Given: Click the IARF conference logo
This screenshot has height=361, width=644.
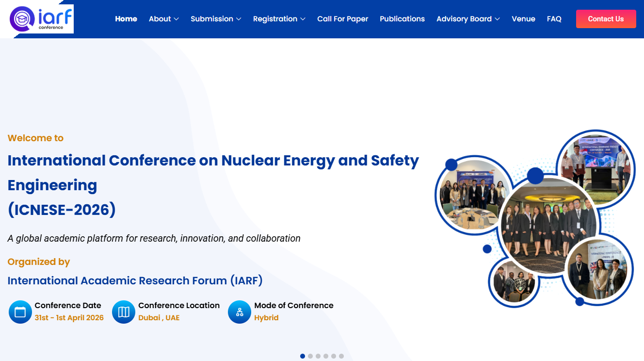Looking at the screenshot, I should pyautogui.click(x=42, y=19).
